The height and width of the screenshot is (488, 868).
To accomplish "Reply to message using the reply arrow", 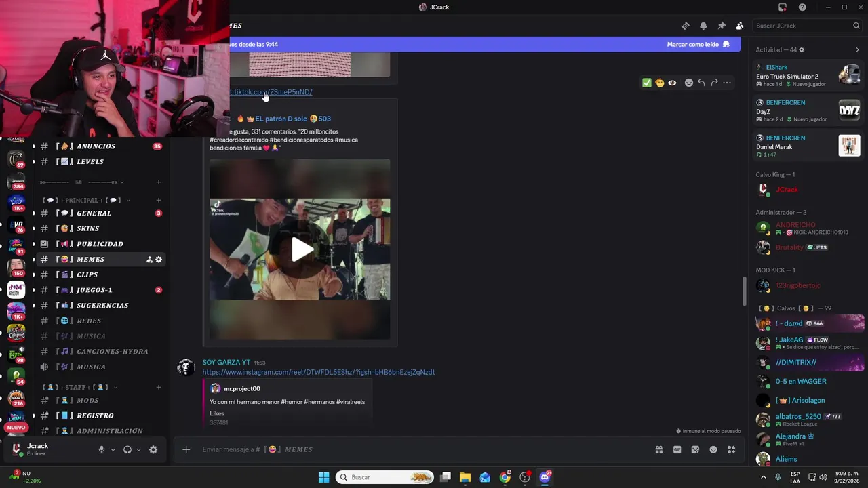I will pos(701,83).
